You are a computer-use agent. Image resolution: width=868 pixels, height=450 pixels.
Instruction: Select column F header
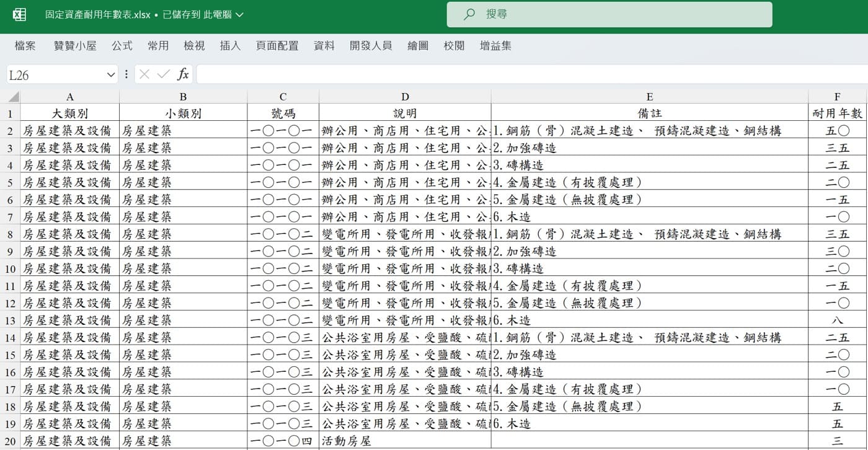coord(838,97)
